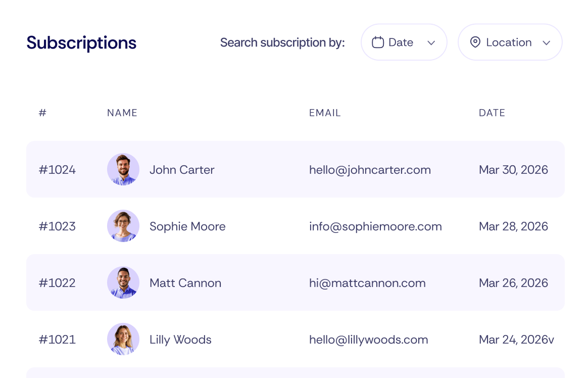
Task: Click the name John Carter
Action: (182, 170)
